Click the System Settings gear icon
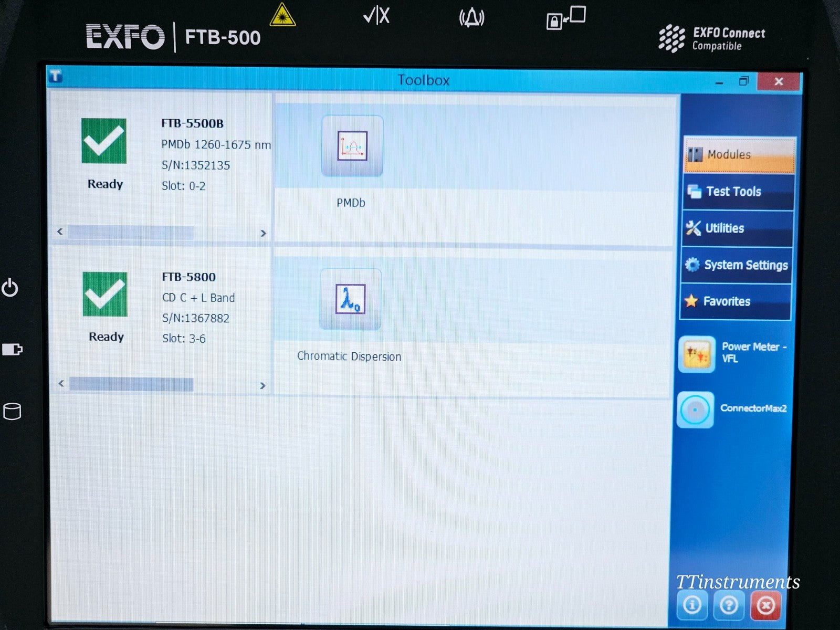The height and width of the screenshot is (630, 840). [692, 265]
